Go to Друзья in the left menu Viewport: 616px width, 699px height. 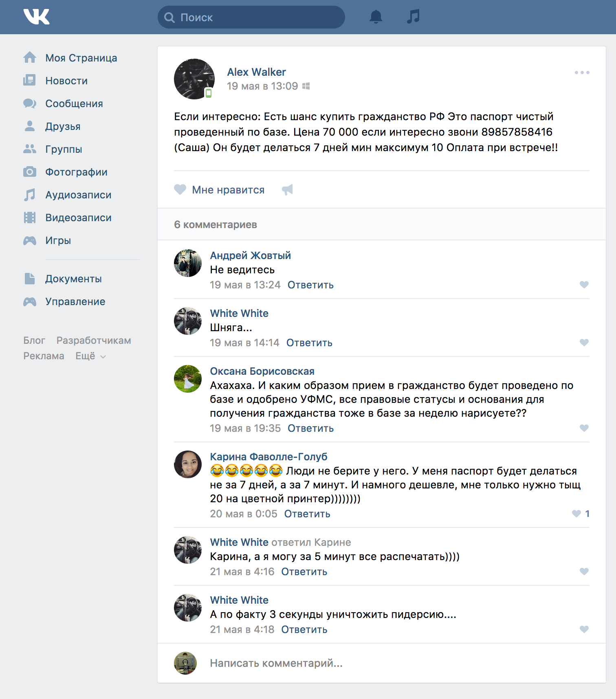pos(63,127)
